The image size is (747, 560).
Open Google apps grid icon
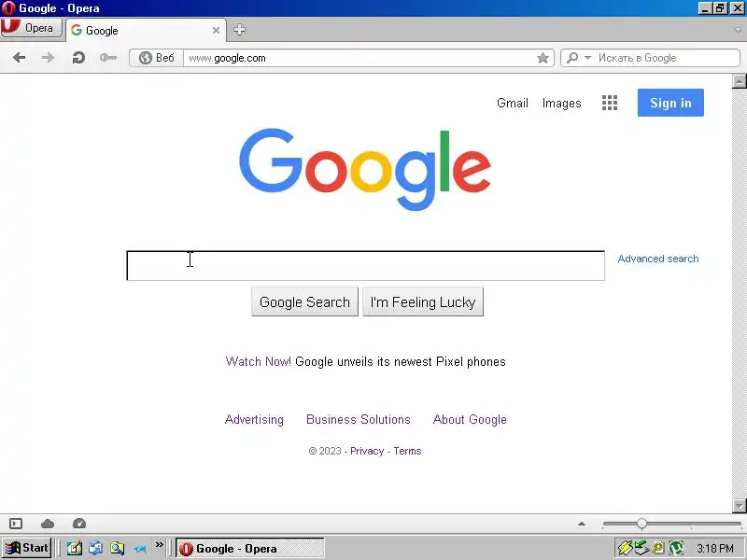pos(610,103)
